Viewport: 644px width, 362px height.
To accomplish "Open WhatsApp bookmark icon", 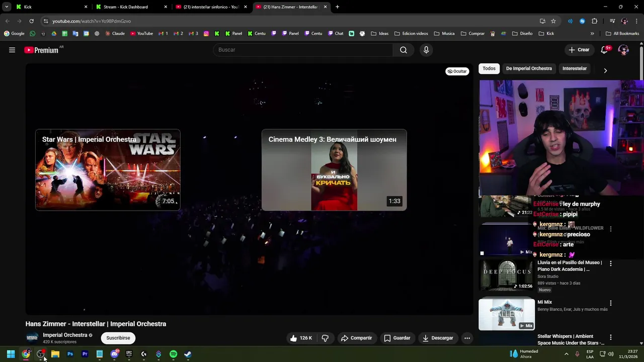I will tap(33, 34).
